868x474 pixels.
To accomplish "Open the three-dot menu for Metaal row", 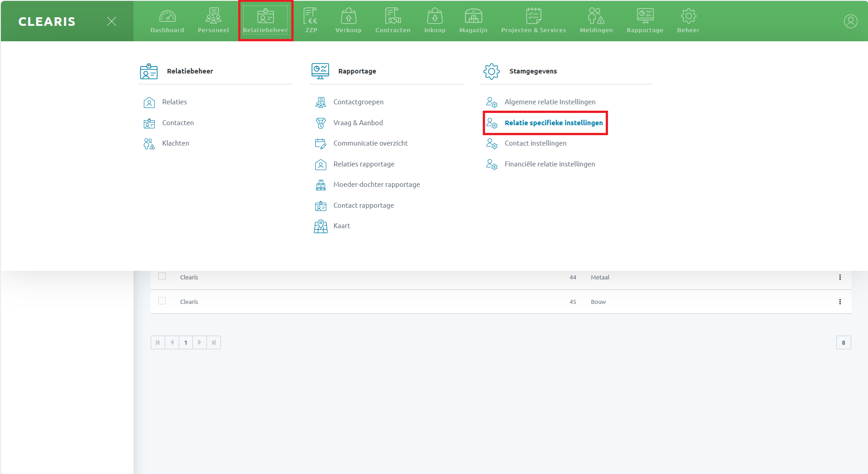I will click(840, 277).
